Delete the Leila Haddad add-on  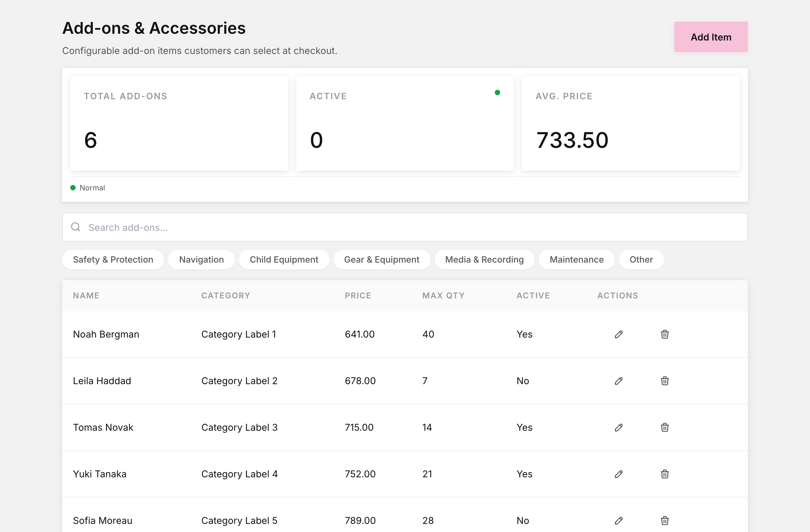(665, 381)
